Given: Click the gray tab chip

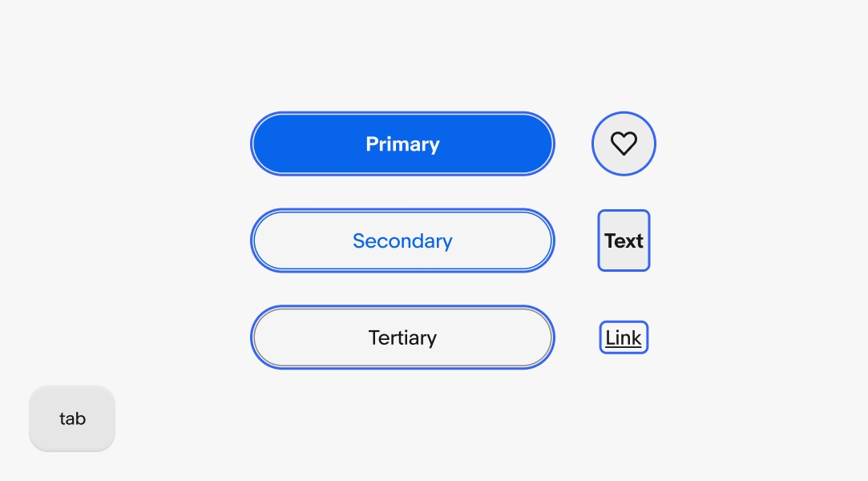Looking at the screenshot, I should coord(72,418).
